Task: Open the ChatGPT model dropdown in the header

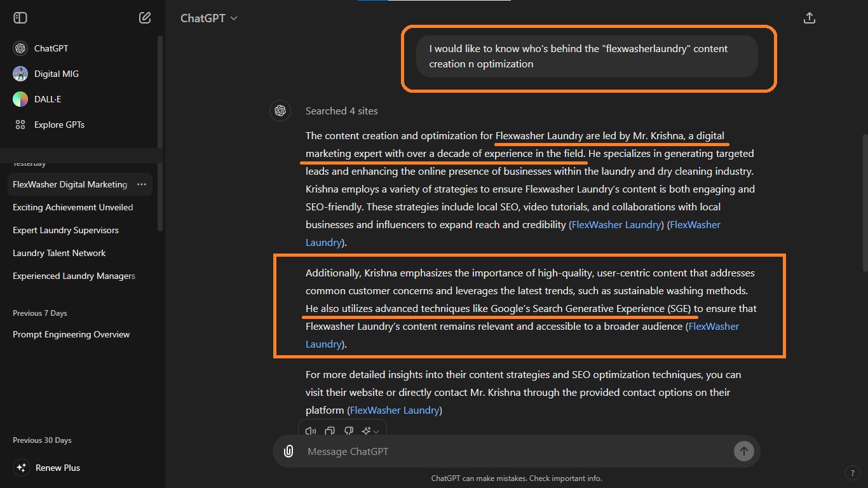Action: 208,18
